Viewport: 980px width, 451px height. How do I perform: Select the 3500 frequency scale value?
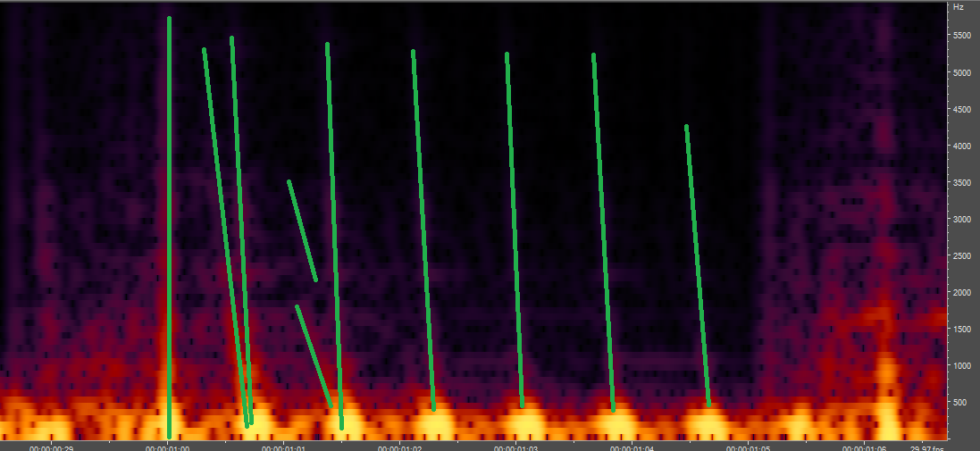point(961,182)
